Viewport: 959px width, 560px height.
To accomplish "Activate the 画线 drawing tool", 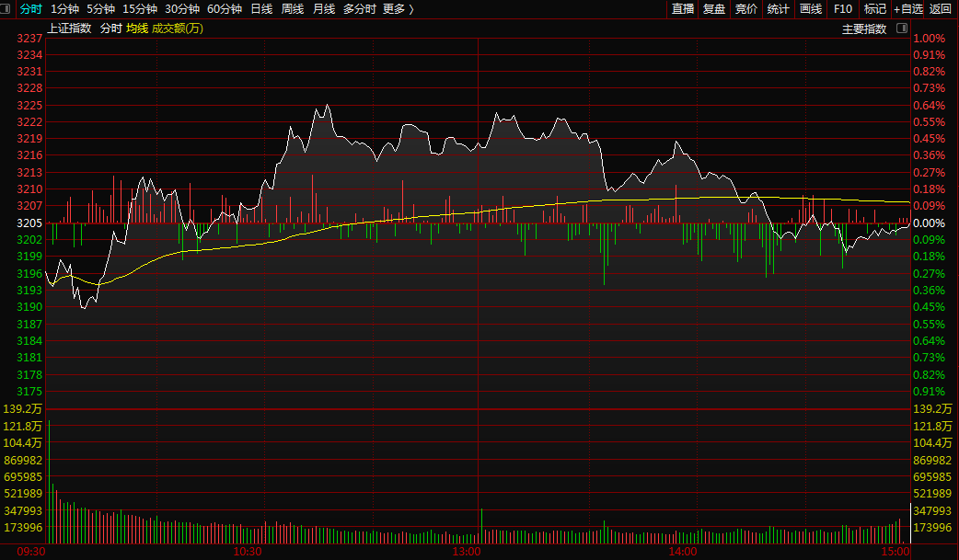I will [811, 9].
